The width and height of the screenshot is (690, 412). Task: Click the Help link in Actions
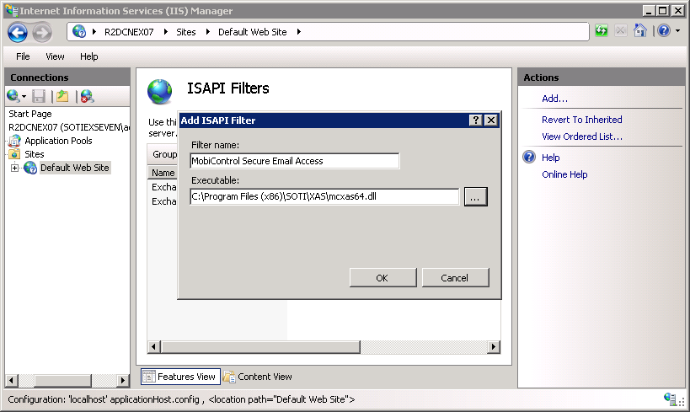tap(551, 158)
